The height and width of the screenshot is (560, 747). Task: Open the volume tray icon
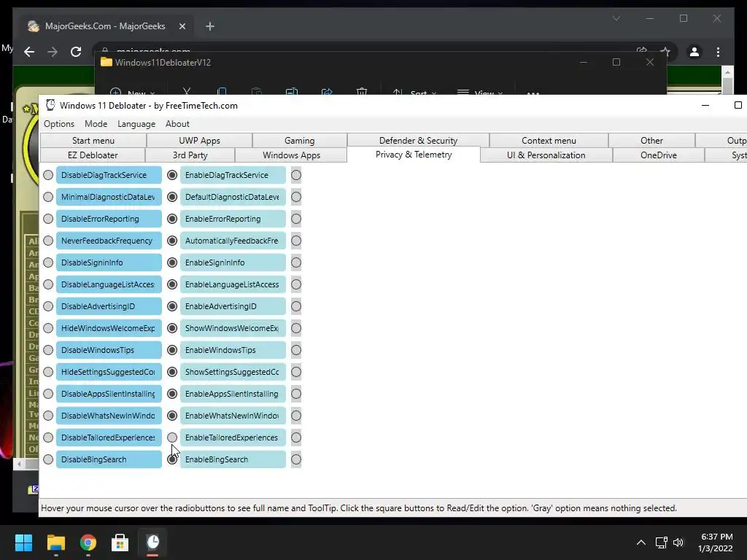[x=678, y=542]
